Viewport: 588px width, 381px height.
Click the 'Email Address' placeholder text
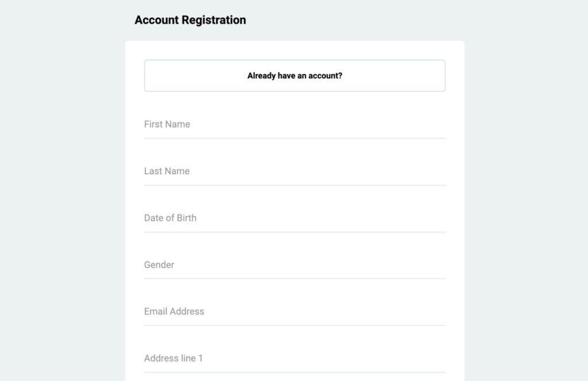174,311
